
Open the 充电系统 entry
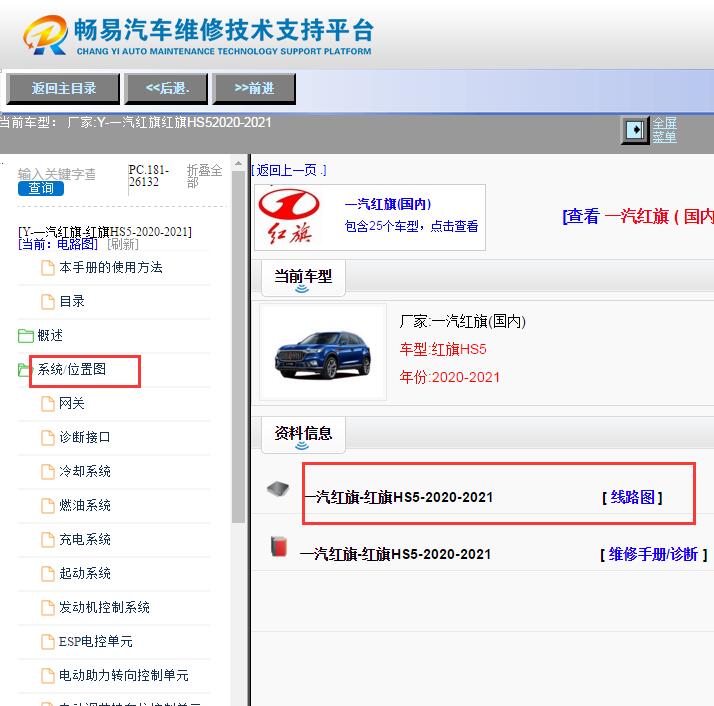pyautogui.click(x=85, y=540)
